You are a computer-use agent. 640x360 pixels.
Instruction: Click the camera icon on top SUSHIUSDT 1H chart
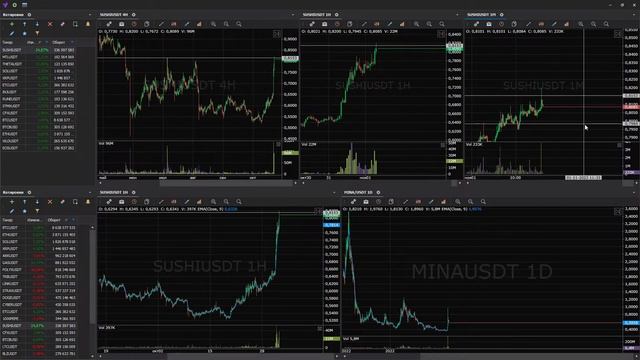point(324,24)
